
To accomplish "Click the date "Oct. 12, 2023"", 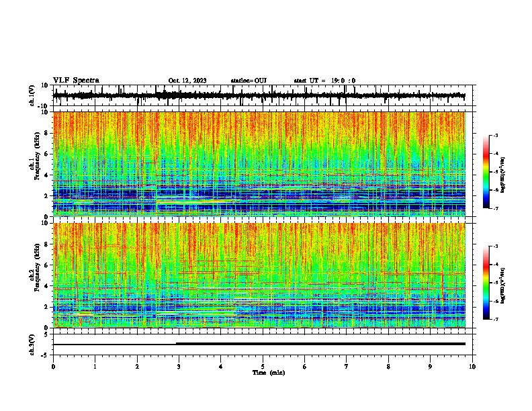I will point(187,81).
